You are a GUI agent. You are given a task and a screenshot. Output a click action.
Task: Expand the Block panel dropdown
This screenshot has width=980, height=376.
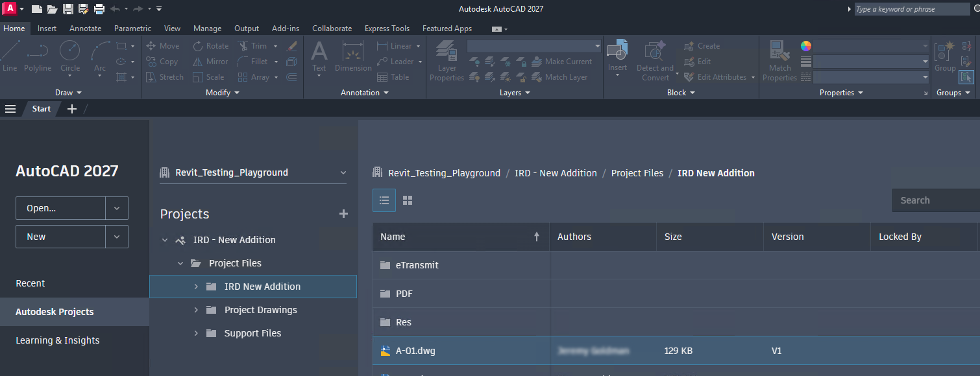coord(681,93)
